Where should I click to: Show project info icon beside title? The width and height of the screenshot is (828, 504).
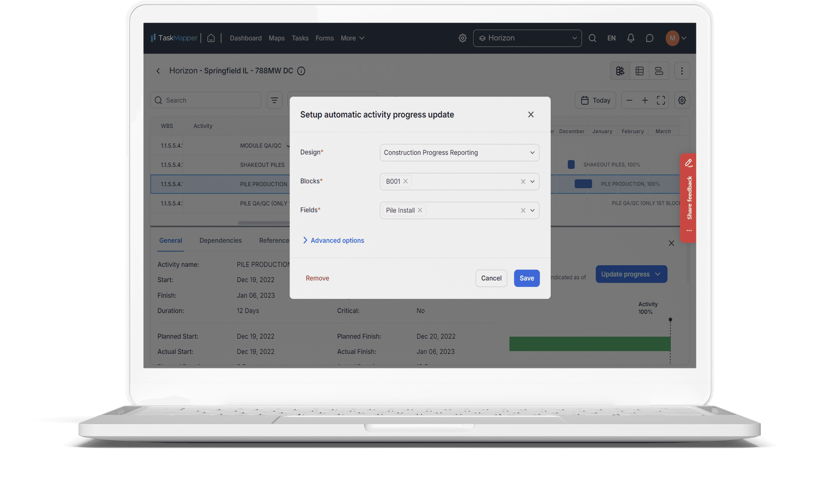[x=301, y=71]
